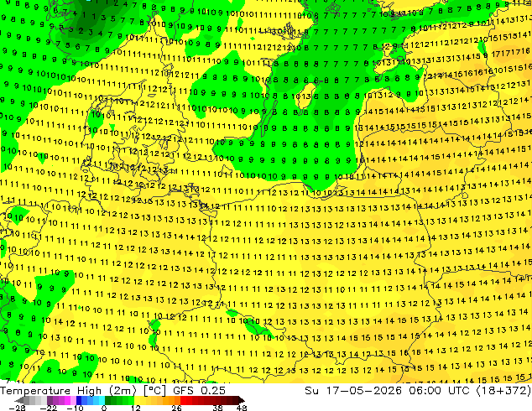This screenshot has width=532, height=411.
Task: Click the dark purple legend swatch at -22
Action: [x=50, y=400]
